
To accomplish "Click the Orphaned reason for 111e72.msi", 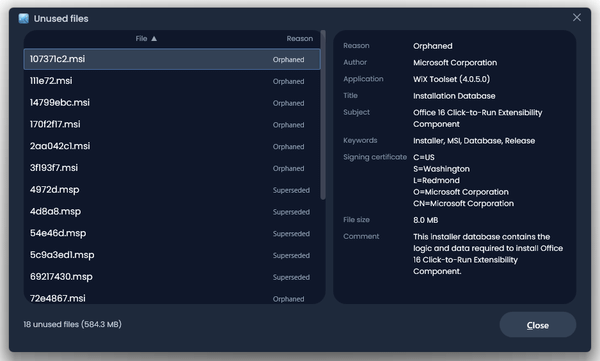I will click(x=289, y=82).
